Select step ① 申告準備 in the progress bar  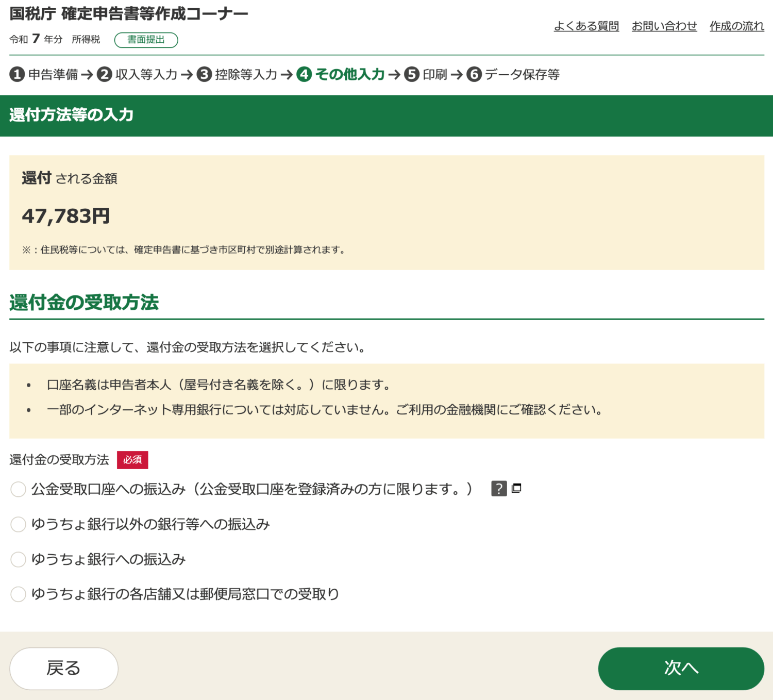(17, 74)
